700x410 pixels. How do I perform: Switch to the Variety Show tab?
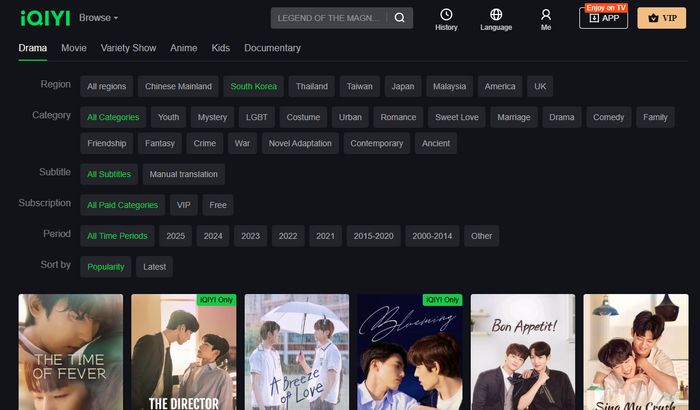click(x=128, y=48)
